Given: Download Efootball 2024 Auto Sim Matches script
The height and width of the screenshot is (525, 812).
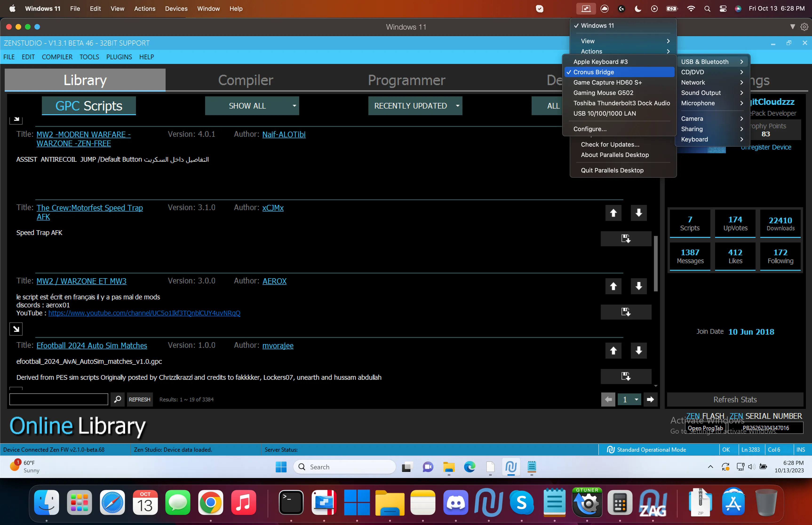Looking at the screenshot, I should [x=626, y=376].
